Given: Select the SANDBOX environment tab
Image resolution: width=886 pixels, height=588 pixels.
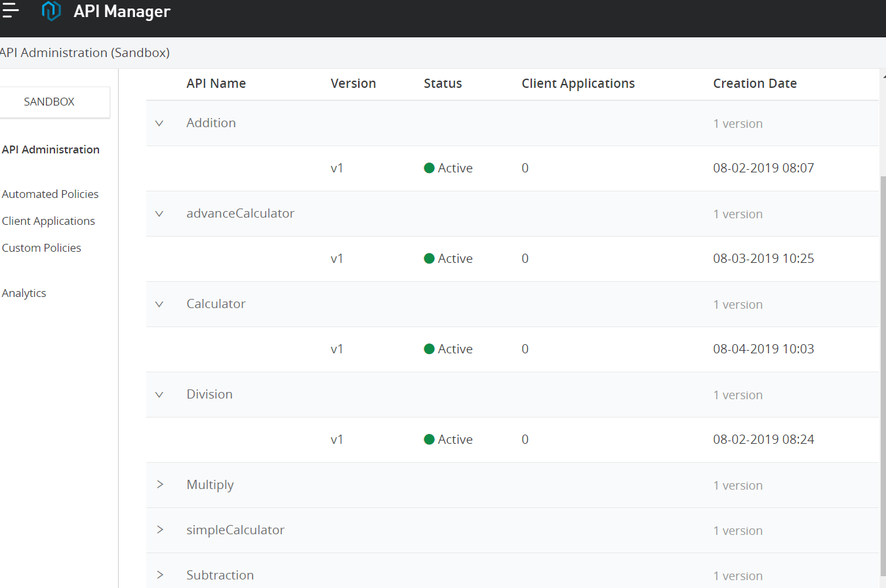Looking at the screenshot, I should pos(49,102).
